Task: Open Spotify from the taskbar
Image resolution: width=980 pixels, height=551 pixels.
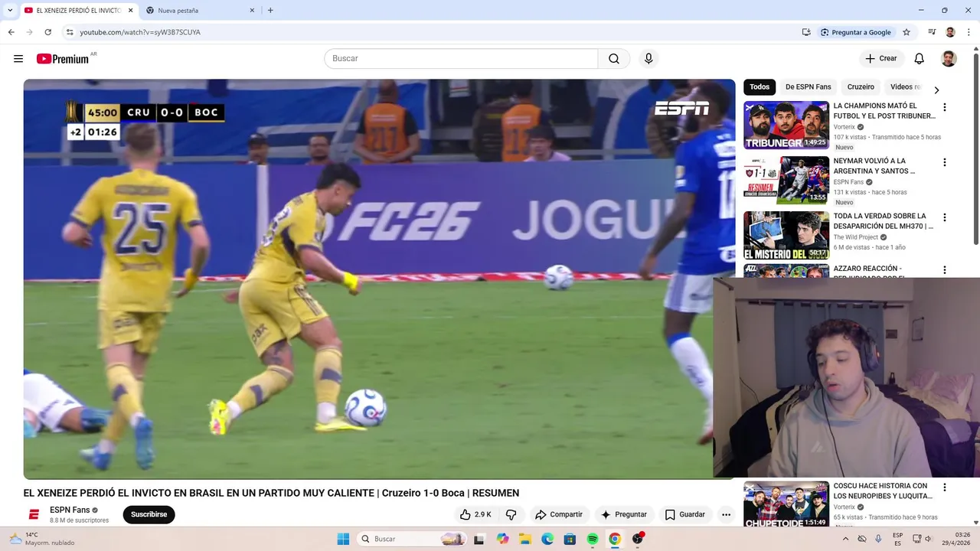Action: 592,539
